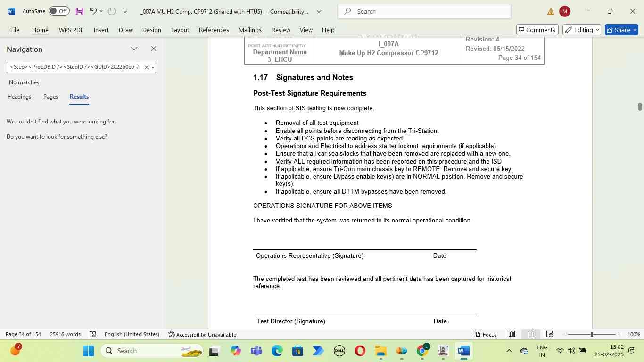Close the Navigation pane
Screen dimensions: 644x362
(x=154, y=49)
